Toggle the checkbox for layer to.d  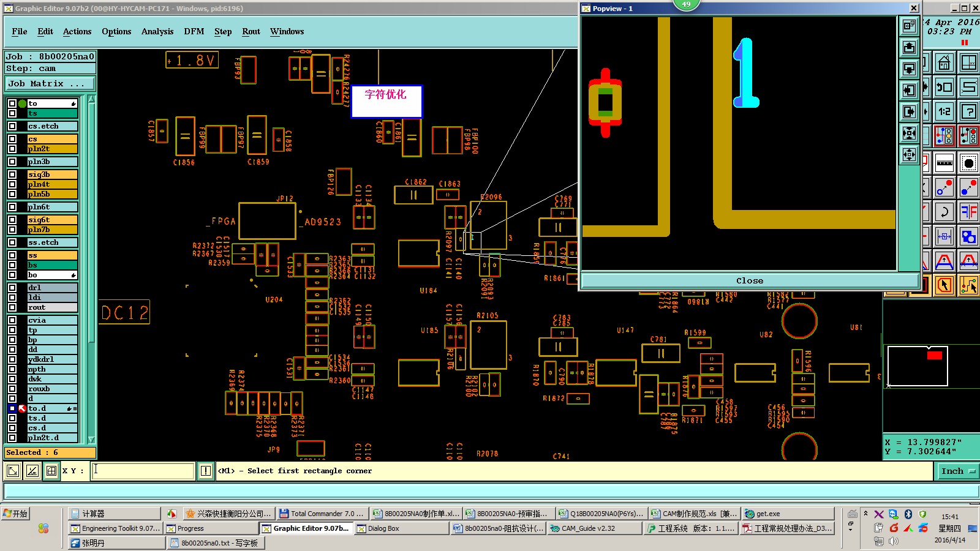pyautogui.click(x=12, y=408)
